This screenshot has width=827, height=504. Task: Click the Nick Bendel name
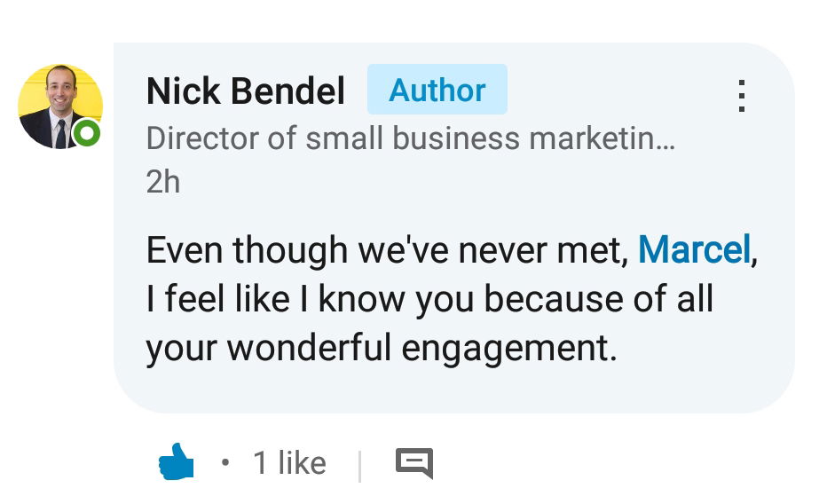tap(245, 91)
